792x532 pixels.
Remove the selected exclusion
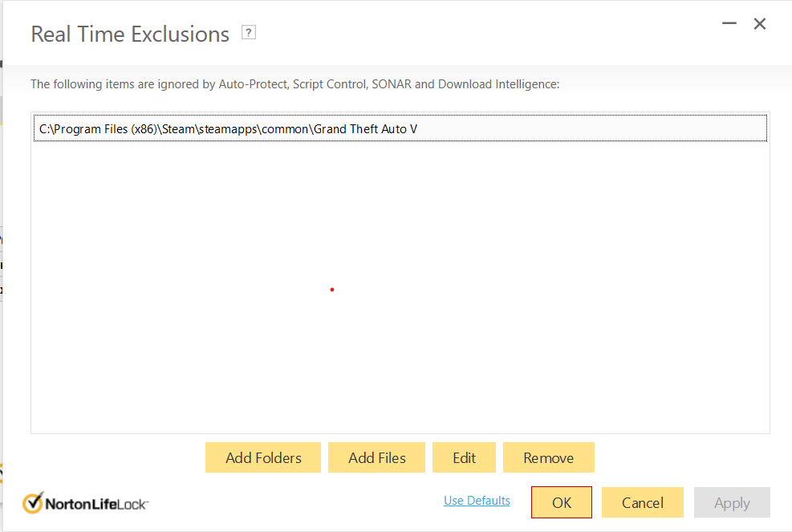pyautogui.click(x=548, y=457)
